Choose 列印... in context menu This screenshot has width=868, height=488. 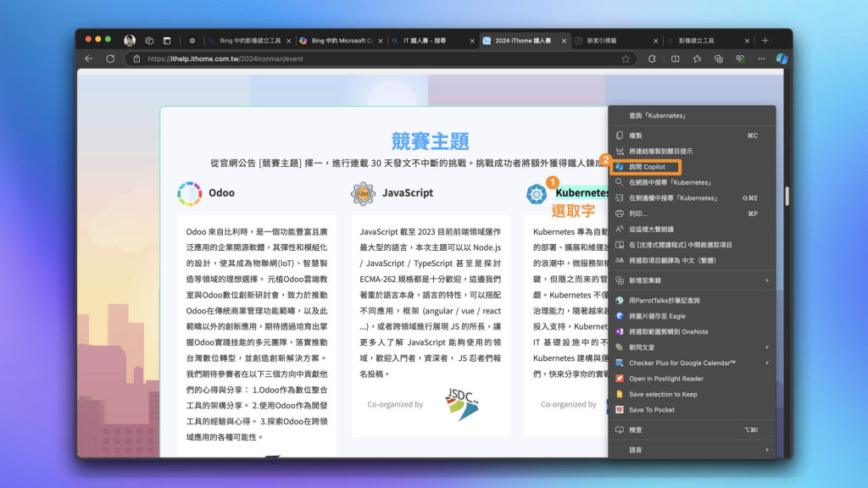pos(692,213)
